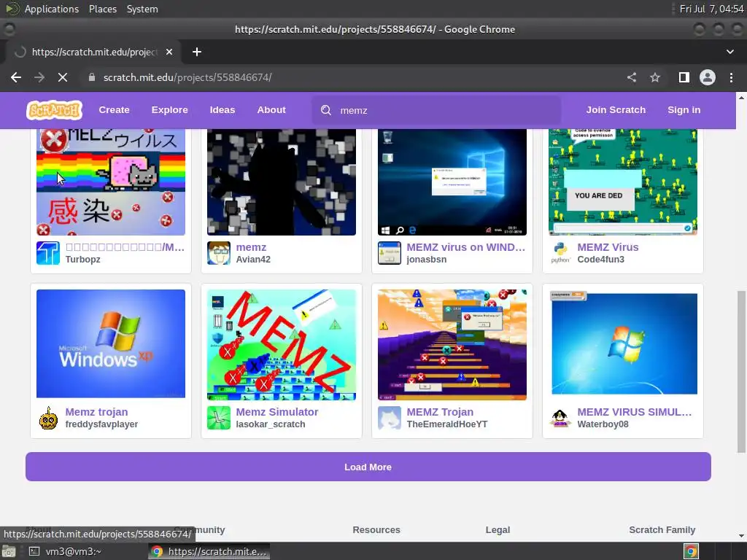Open the Chrome profile avatar
This screenshot has height=560, width=747.
click(708, 77)
